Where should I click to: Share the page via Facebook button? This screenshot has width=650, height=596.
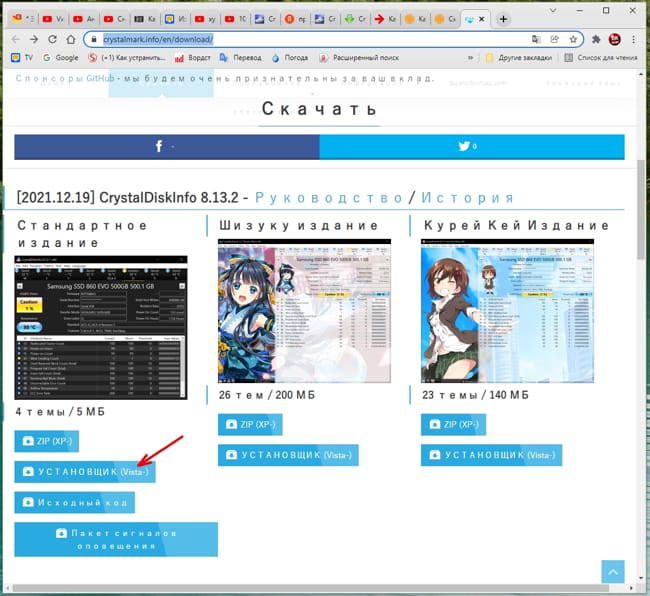pyautogui.click(x=167, y=147)
